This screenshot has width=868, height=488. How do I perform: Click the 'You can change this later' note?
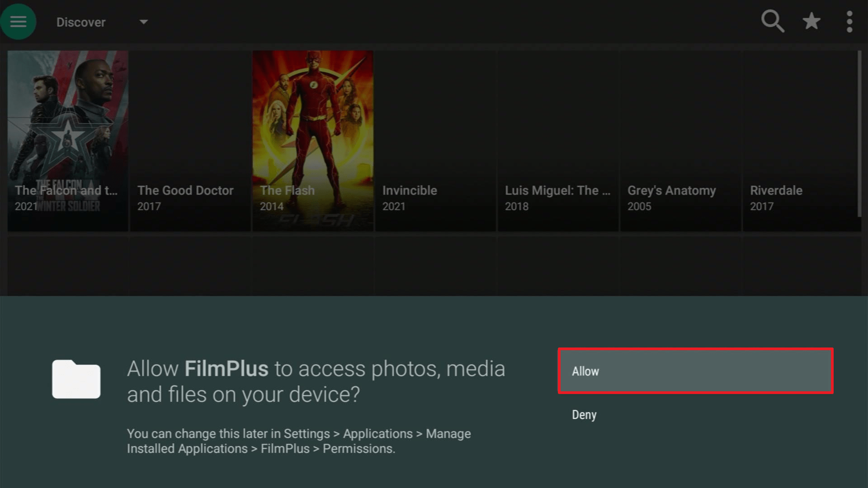299,441
